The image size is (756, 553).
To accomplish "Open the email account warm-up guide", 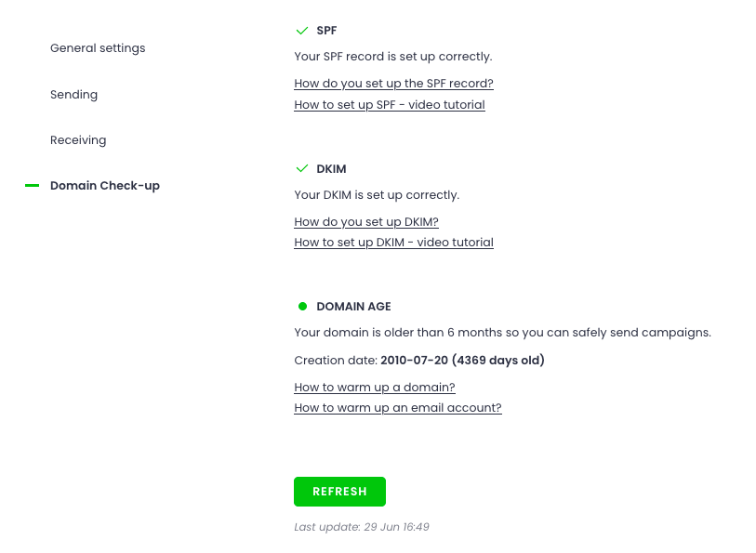I will coord(397,407).
